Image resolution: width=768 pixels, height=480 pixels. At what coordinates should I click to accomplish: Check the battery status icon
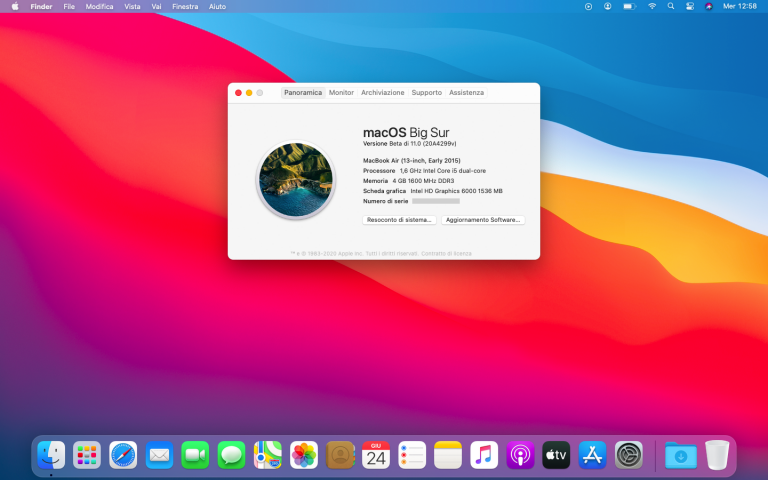click(x=629, y=6)
